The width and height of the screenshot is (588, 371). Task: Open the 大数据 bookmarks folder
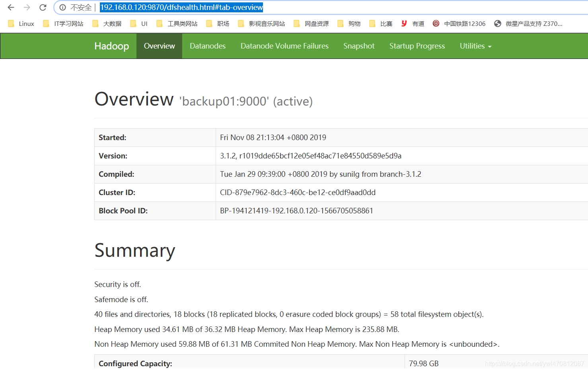click(107, 23)
